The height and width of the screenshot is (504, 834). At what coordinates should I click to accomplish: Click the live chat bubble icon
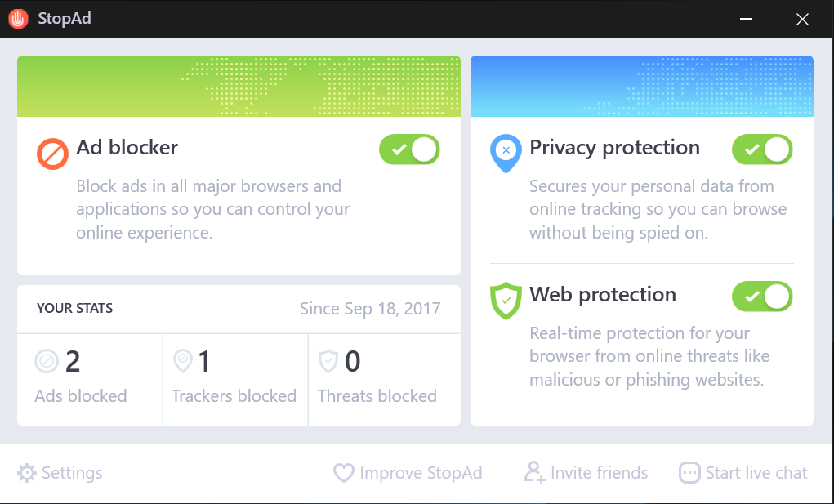click(689, 473)
